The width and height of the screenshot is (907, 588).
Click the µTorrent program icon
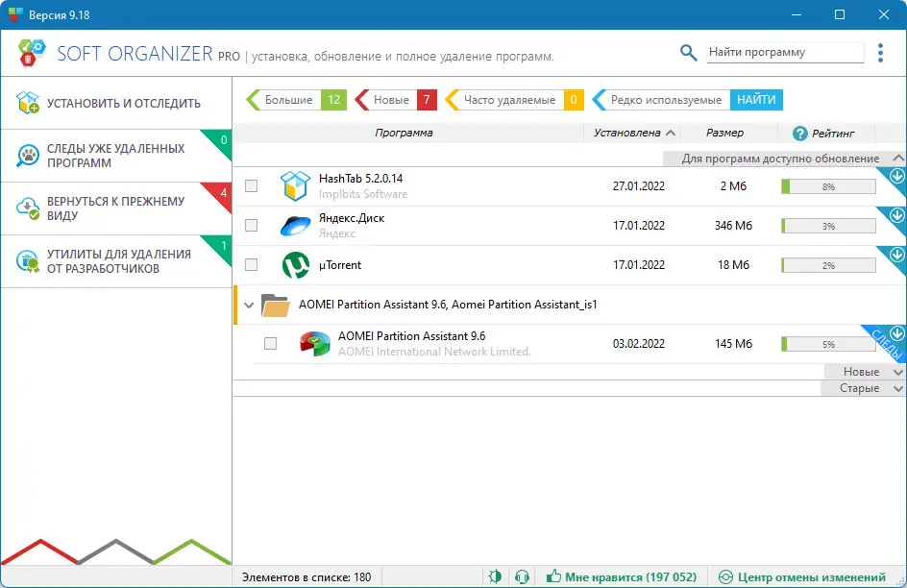(296, 265)
